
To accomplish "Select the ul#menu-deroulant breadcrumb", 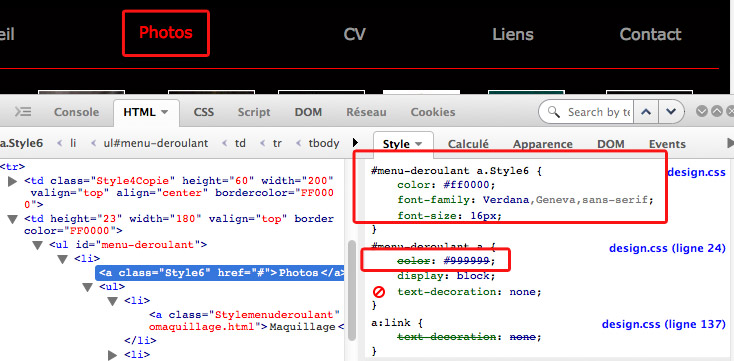I will (156, 143).
